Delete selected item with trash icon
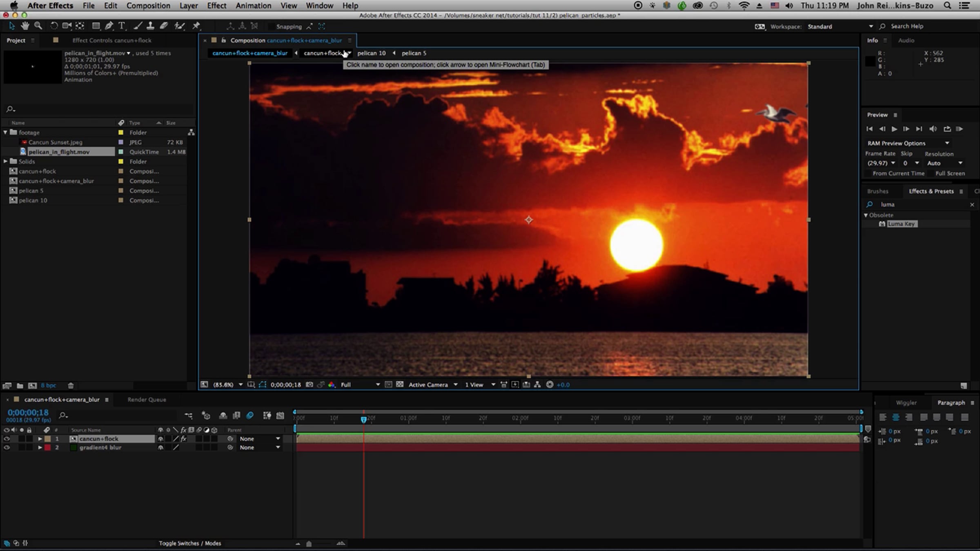Image resolution: width=980 pixels, height=551 pixels. click(71, 385)
